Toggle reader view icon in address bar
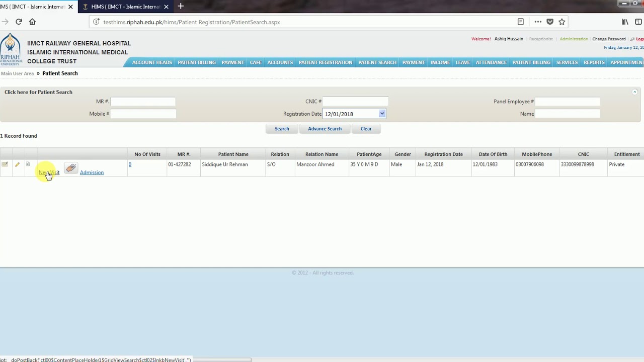 (521, 22)
